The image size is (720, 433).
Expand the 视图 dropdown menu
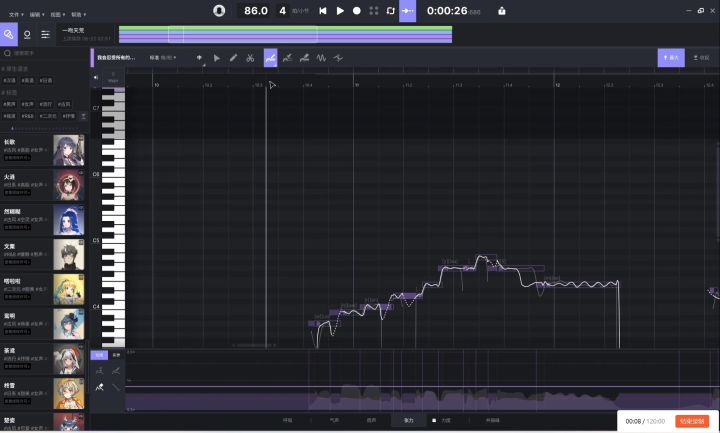pyautogui.click(x=57, y=15)
